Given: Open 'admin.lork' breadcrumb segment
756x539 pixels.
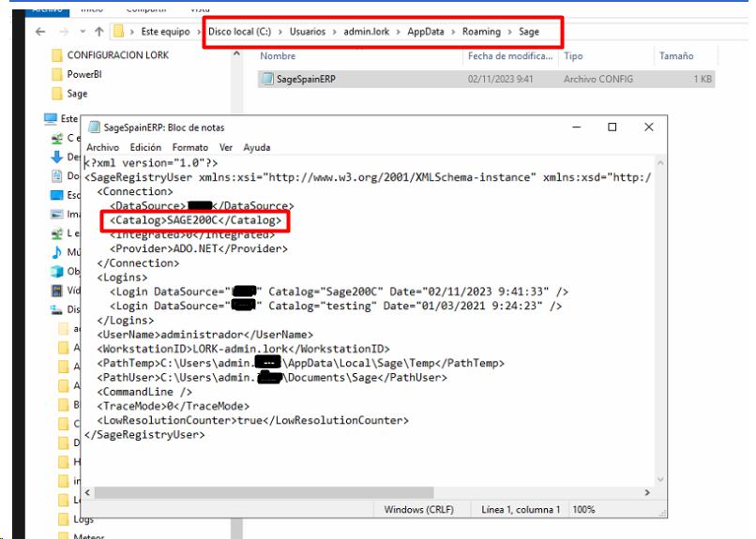Looking at the screenshot, I should point(367,32).
